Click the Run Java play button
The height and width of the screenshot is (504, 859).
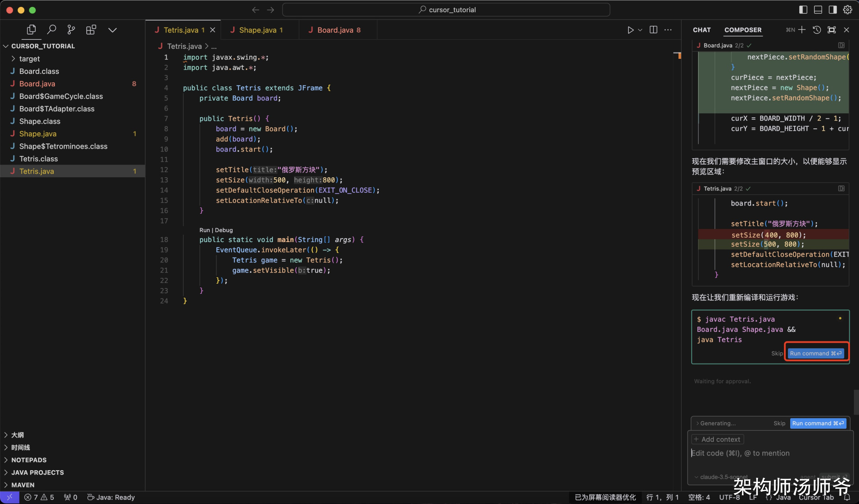pos(630,30)
